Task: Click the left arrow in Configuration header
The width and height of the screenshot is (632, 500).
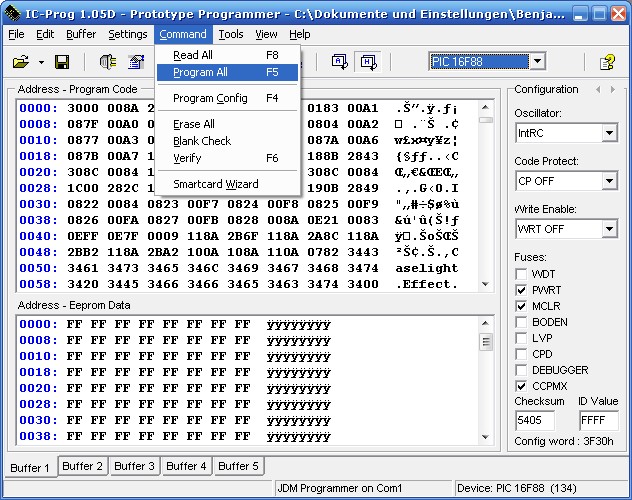Action: (x=598, y=89)
